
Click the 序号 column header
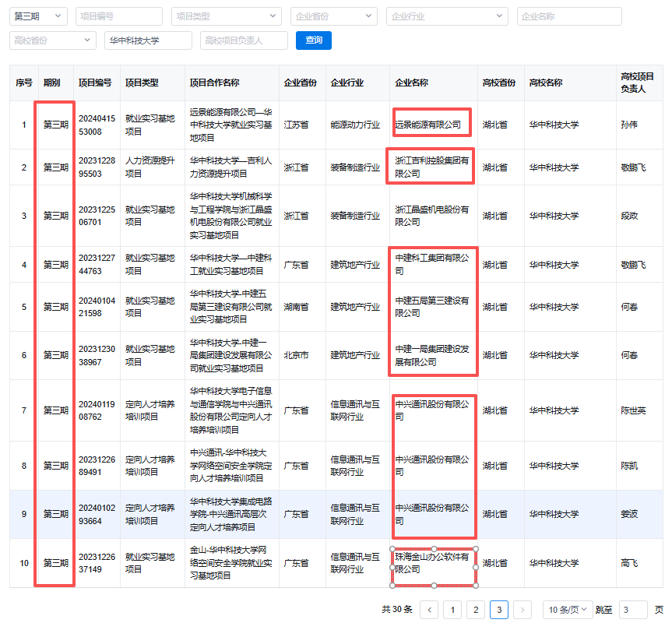pos(24,83)
